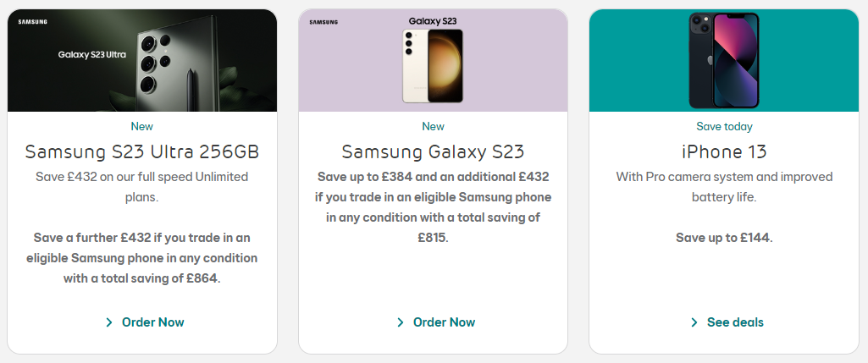Image resolution: width=868 pixels, height=363 pixels.
Task: Click chevron arrow beside Galaxy S23 Order Now
Action: coord(401,322)
